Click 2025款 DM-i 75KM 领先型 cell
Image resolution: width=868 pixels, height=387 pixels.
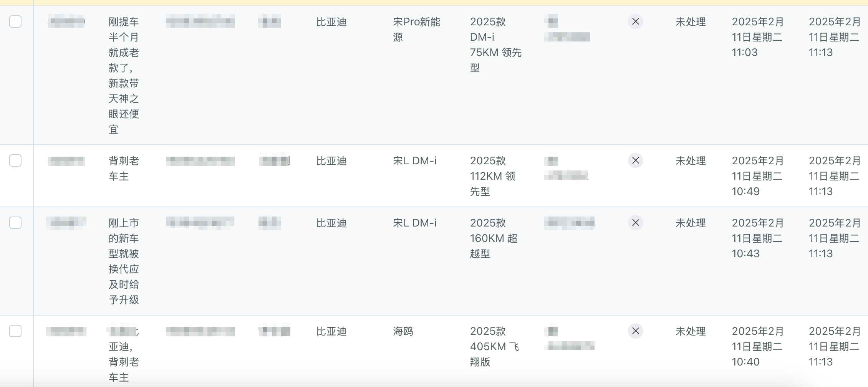point(496,45)
